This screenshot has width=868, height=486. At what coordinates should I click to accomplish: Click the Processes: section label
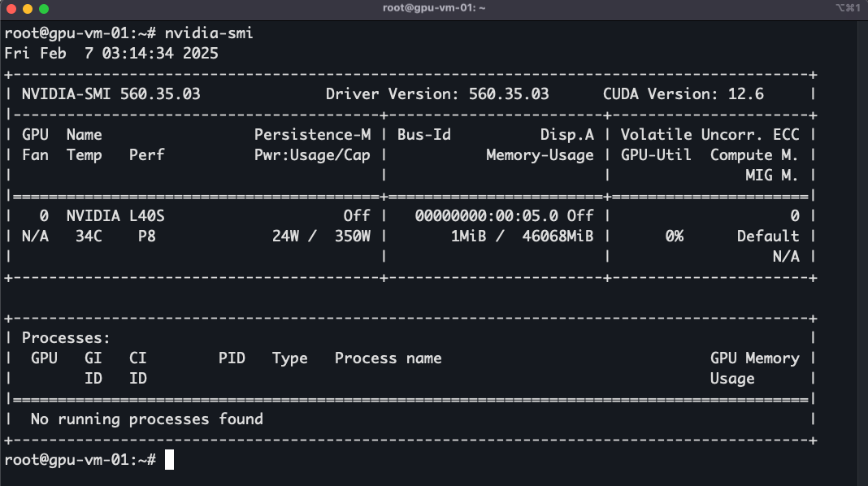pos(67,338)
